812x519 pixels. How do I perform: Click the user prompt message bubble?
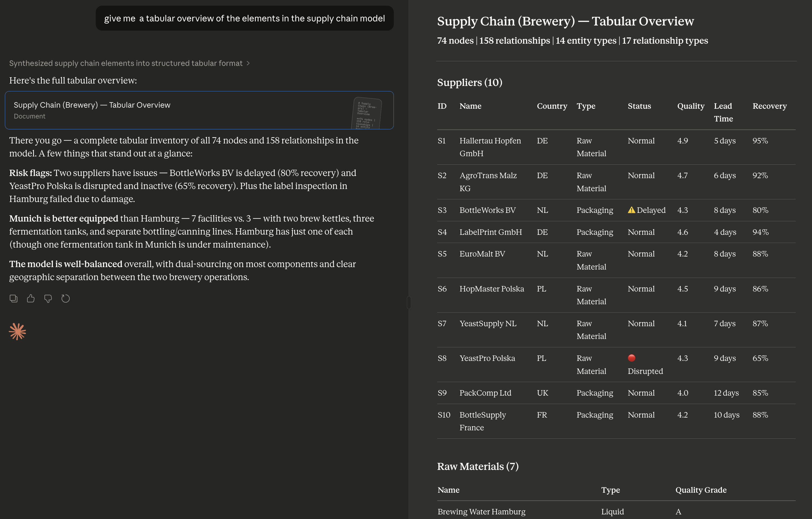pyautogui.click(x=244, y=18)
